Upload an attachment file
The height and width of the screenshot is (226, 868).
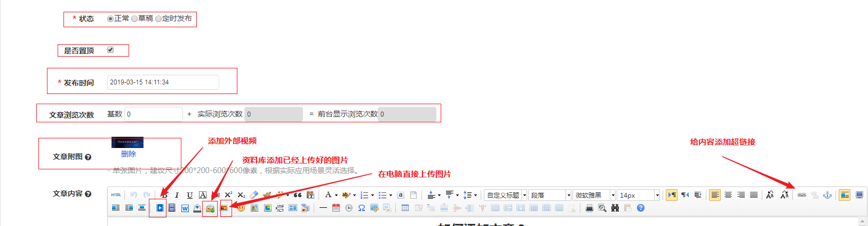click(x=197, y=208)
